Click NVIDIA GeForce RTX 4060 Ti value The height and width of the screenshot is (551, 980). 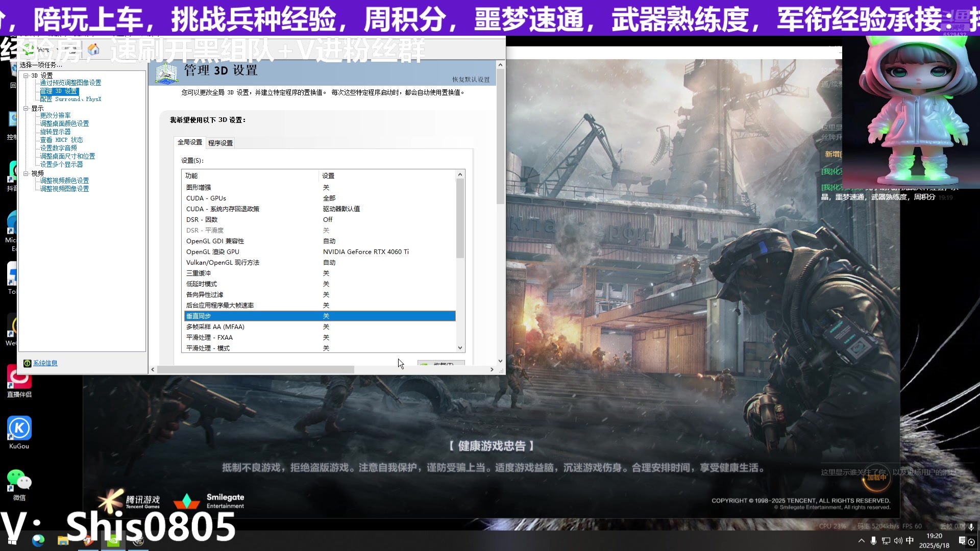tap(365, 252)
